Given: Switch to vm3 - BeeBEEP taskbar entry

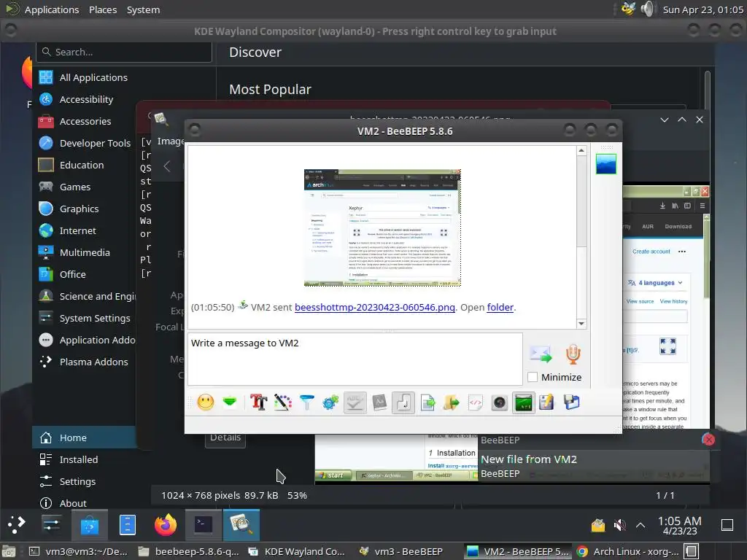Looking at the screenshot, I should (402, 551).
